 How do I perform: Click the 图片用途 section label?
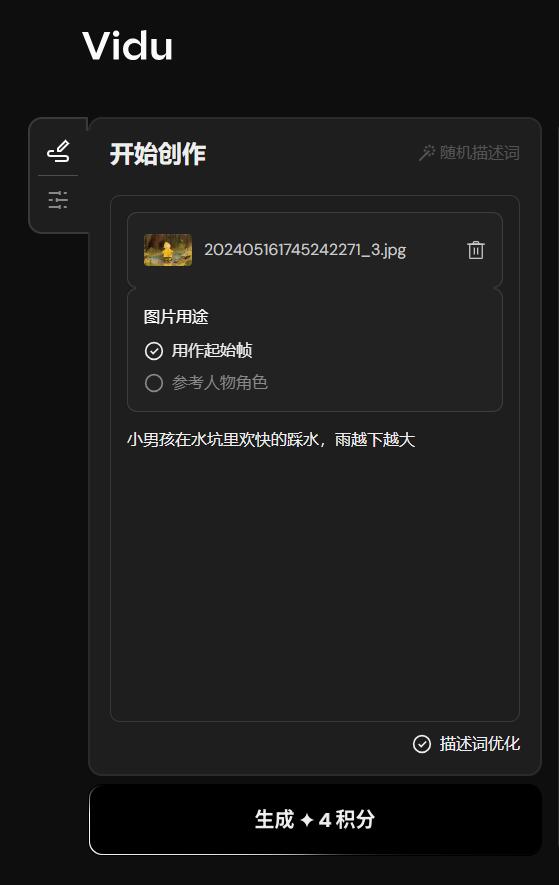point(176,317)
